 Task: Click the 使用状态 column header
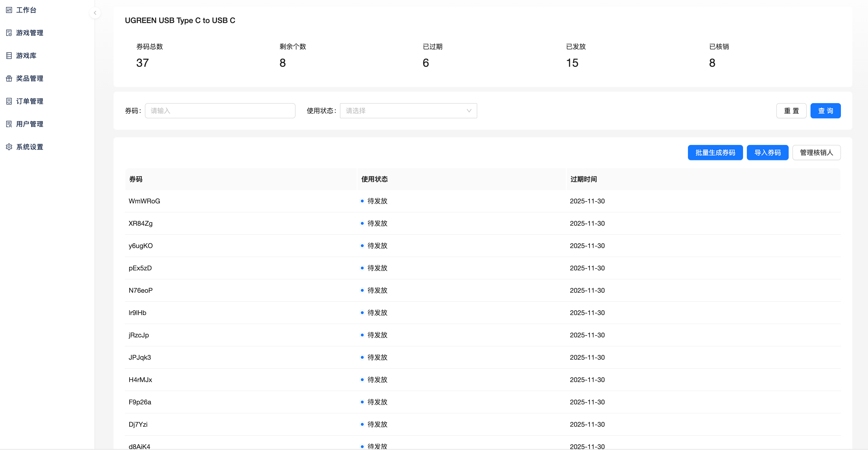point(461,179)
